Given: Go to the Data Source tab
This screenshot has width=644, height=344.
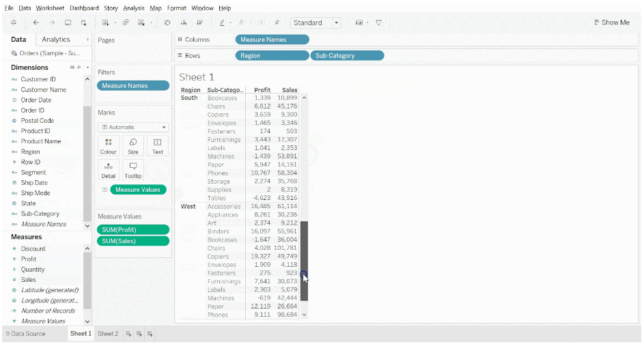Looking at the screenshot, I should point(25,334).
